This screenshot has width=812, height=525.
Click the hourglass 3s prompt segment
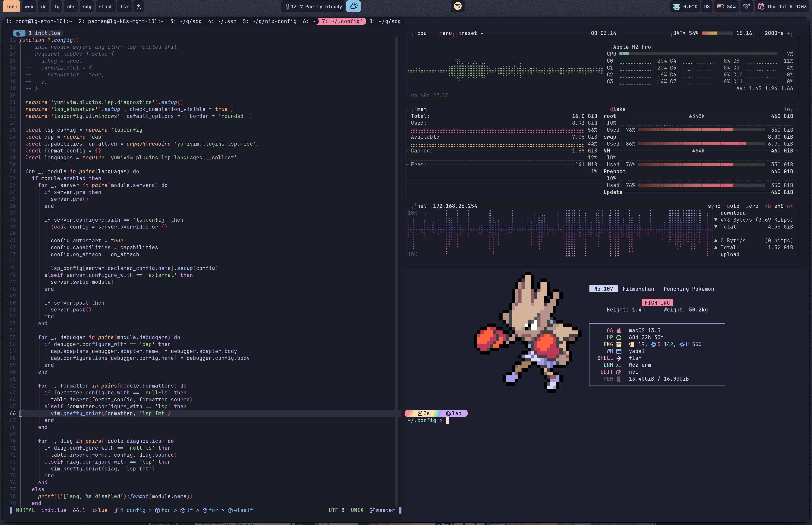click(423, 413)
